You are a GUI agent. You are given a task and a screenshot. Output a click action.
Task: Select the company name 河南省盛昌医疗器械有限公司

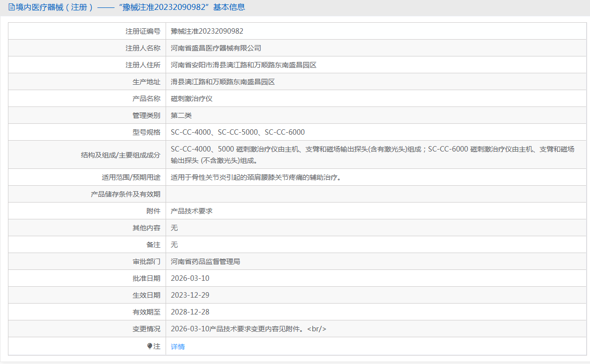pyautogui.click(x=216, y=48)
